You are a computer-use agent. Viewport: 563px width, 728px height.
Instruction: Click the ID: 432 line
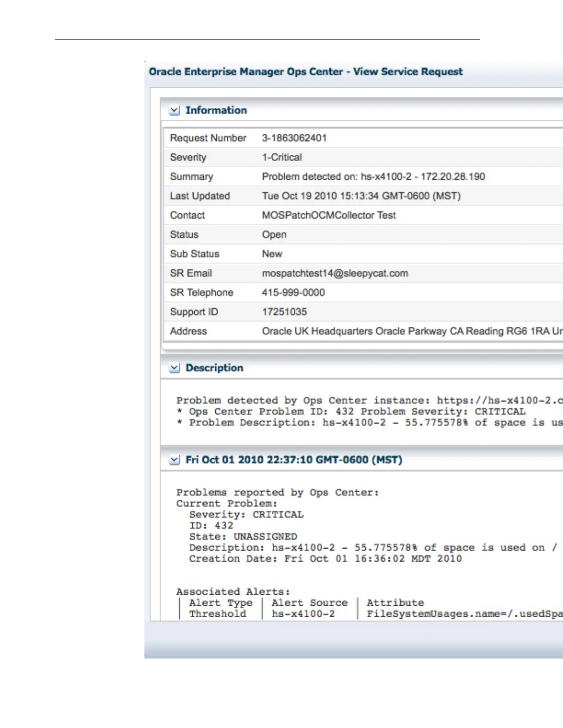[212, 525]
